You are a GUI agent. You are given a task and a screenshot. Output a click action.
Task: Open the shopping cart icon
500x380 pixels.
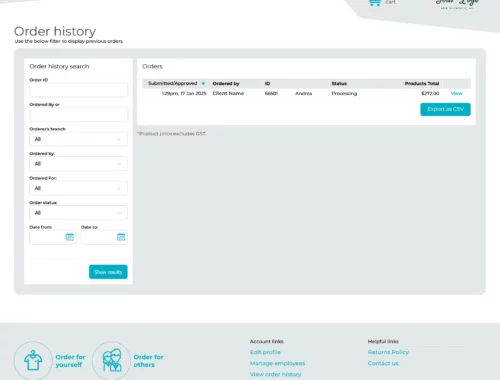click(x=375, y=3)
